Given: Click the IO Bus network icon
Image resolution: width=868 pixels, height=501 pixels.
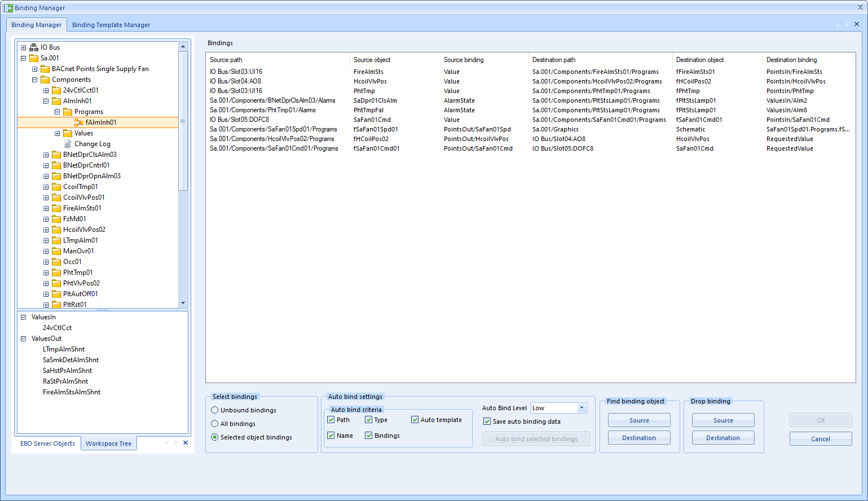Looking at the screenshot, I should coord(34,47).
